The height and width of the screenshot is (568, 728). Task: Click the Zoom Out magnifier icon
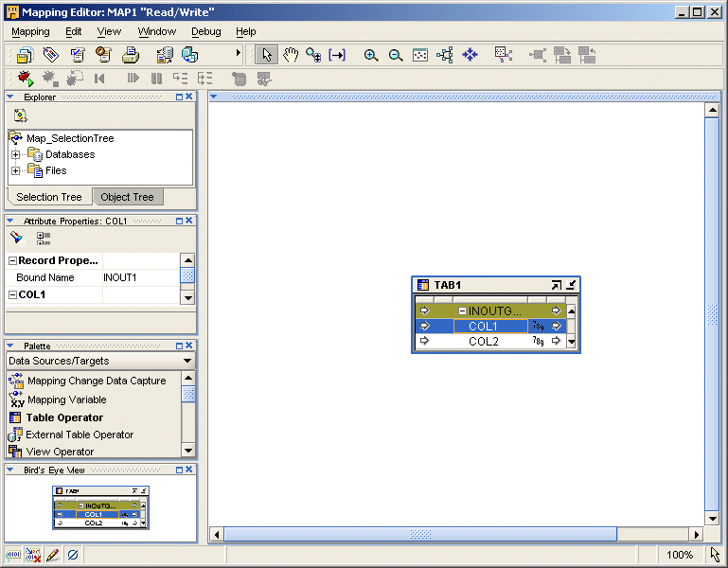(x=396, y=55)
